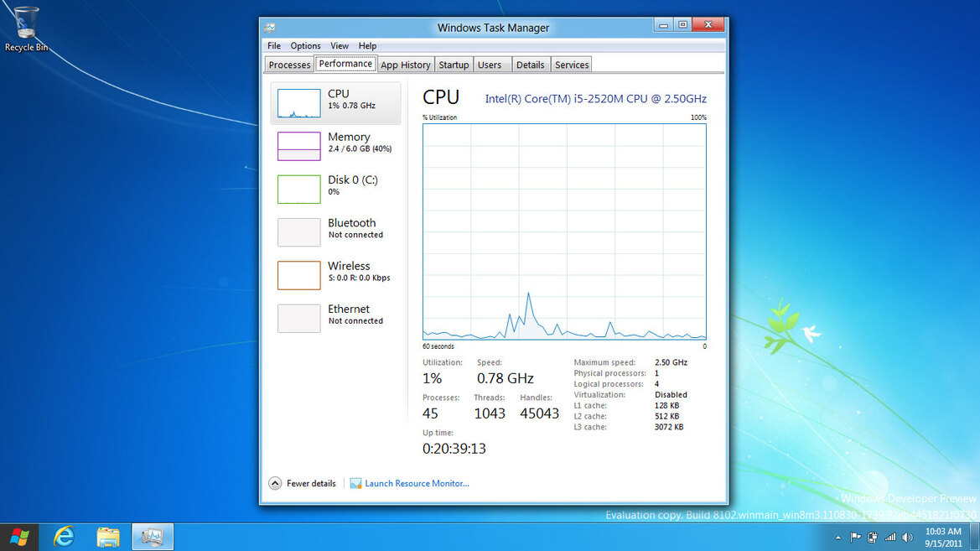This screenshot has height=551, width=980.
Task: Click the taskbar clock 10:03 AM
Action: coord(943,532)
